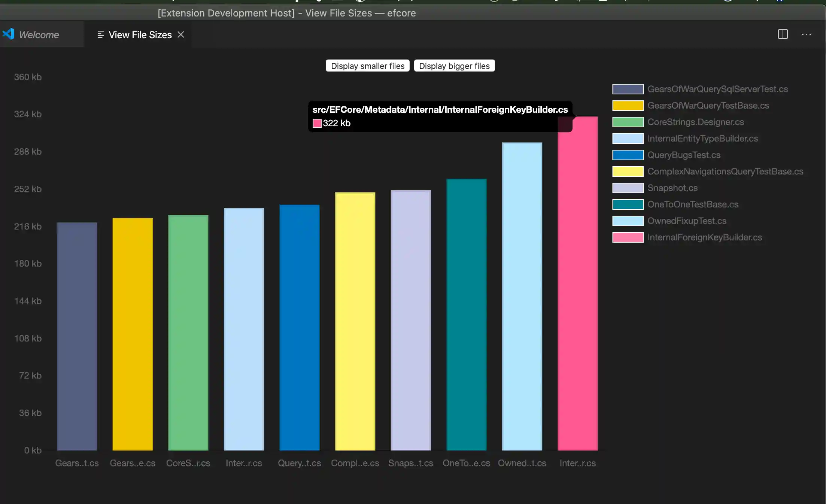Viewport: 826px width, 504px height.
Task: Close the View File Sizes tab
Action: point(181,34)
